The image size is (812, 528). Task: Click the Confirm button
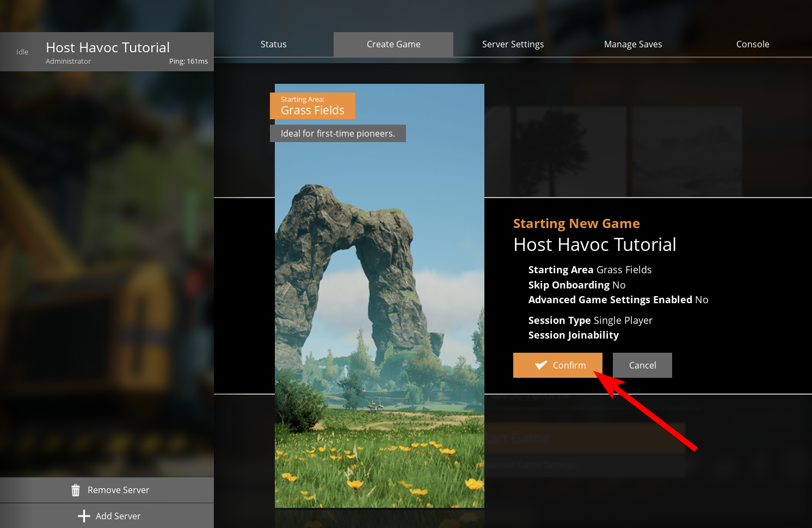pyautogui.click(x=557, y=365)
